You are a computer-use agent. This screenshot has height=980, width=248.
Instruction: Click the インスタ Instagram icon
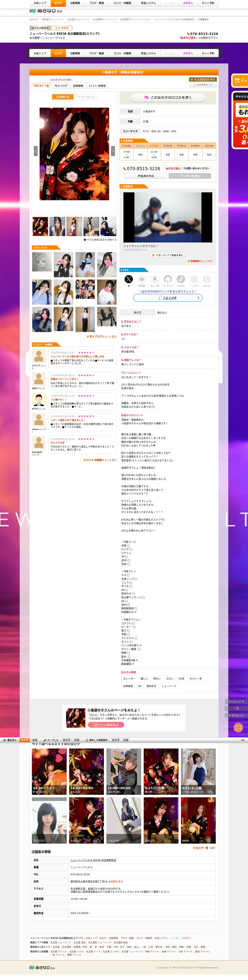tap(194, 279)
